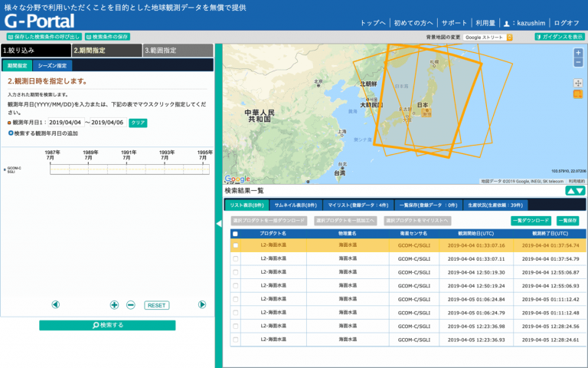Screen dimensions: 588x368
Task: Open step 2 期間指定 tab
Action: tap(107, 51)
